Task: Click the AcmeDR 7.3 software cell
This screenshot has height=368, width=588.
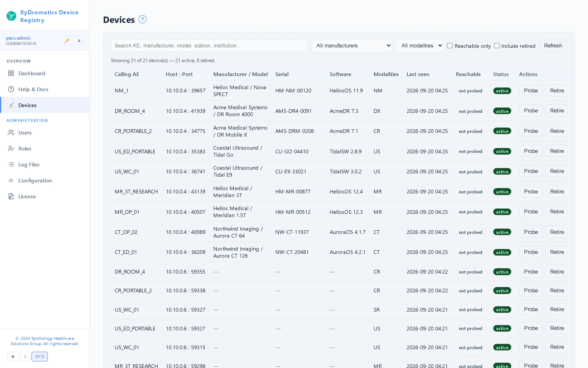Action: tap(344, 111)
